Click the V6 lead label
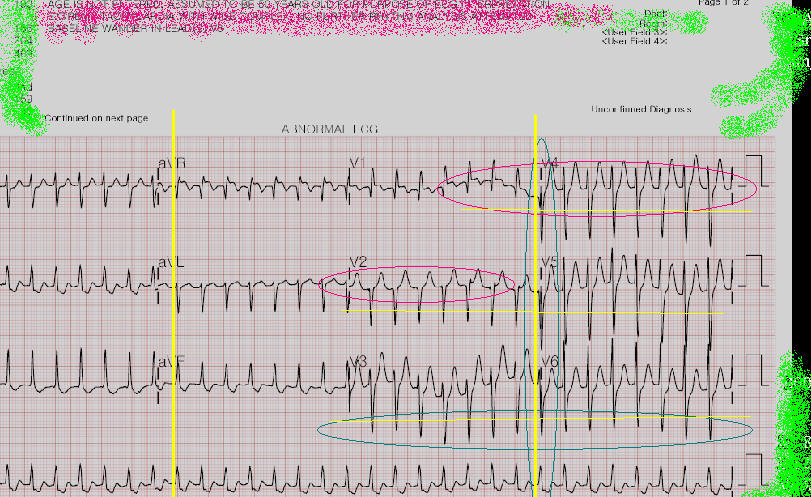 (x=549, y=361)
